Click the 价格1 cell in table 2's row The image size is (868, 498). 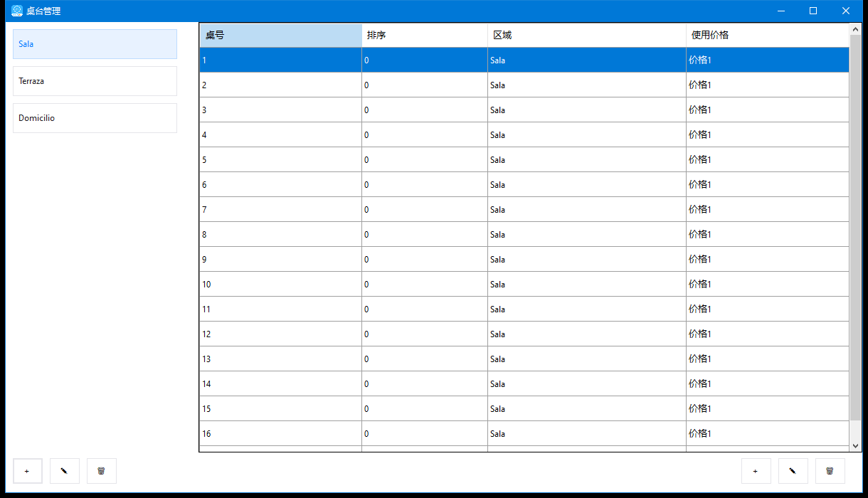(768, 85)
